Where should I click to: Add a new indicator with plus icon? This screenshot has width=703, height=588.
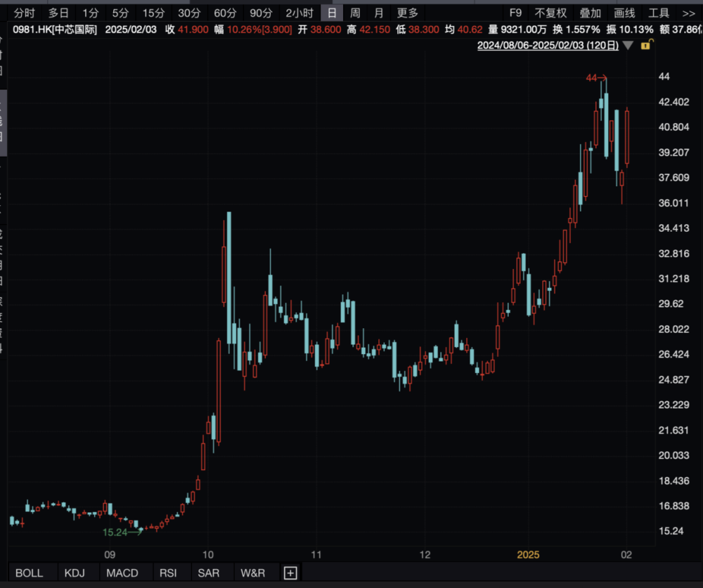[290, 573]
